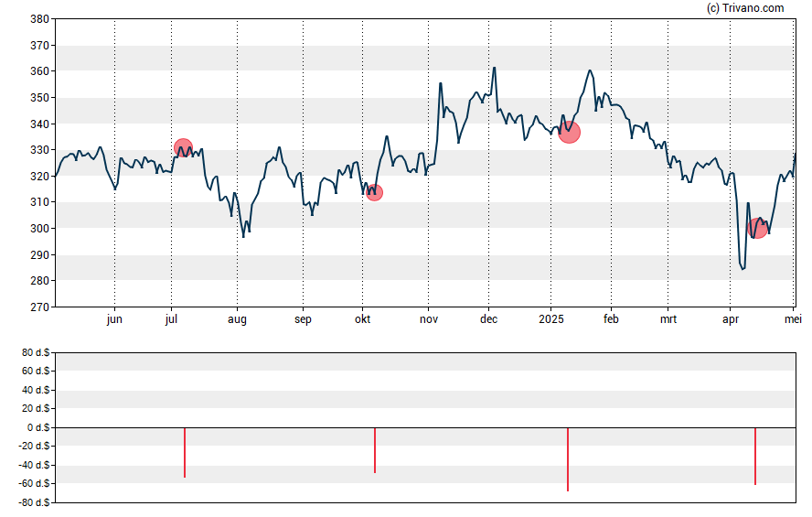Click the 'sep' x-axis label
812x517 pixels.
pos(303,319)
